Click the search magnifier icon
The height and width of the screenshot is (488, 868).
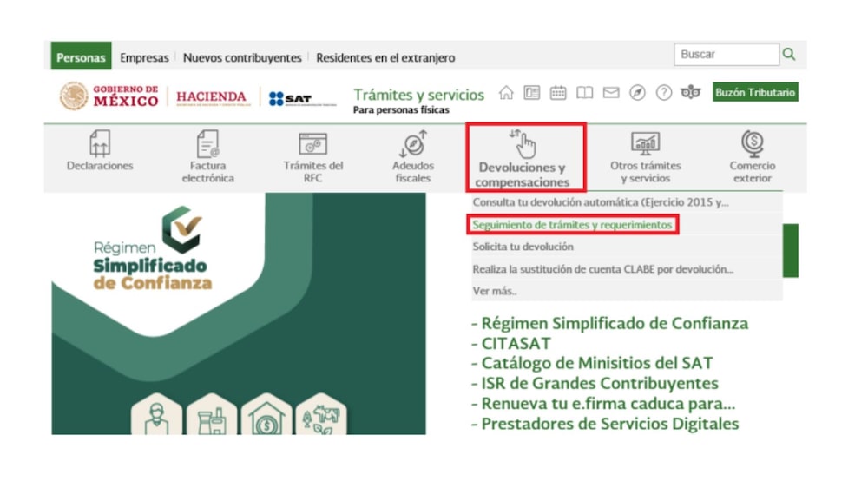789,54
